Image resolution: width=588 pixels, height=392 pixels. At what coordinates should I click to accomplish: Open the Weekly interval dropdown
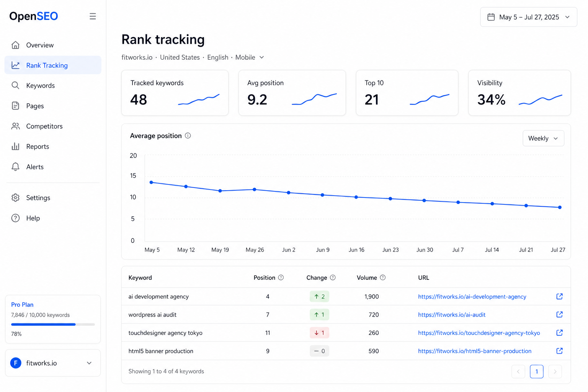click(543, 138)
